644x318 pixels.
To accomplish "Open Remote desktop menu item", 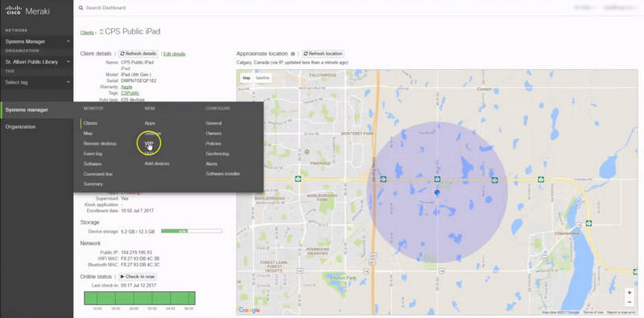I will click(x=100, y=144).
